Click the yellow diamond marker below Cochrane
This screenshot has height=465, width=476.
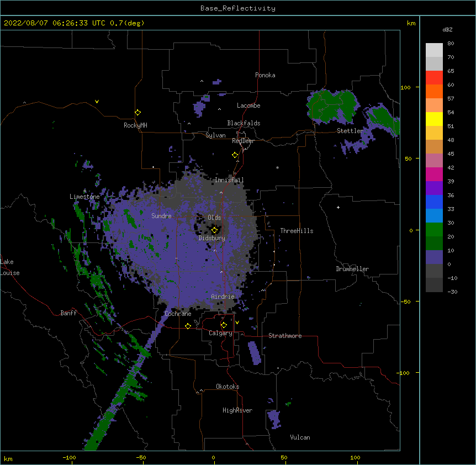(188, 326)
